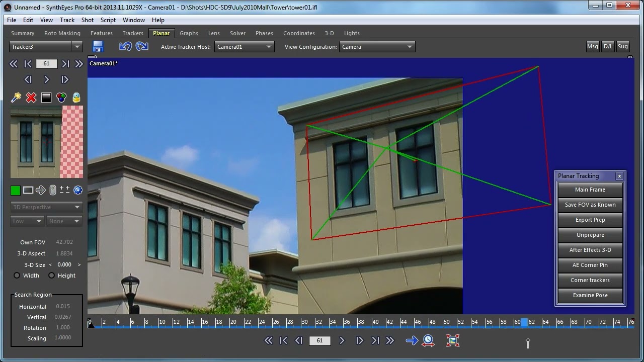Open the None dropdown
This screenshot has height=362, width=644.
pyautogui.click(x=64, y=221)
